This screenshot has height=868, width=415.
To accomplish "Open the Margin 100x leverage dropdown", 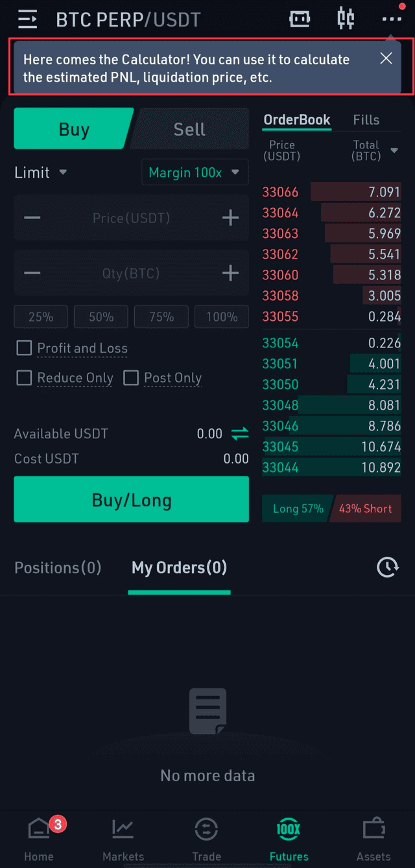I will point(195,172).
